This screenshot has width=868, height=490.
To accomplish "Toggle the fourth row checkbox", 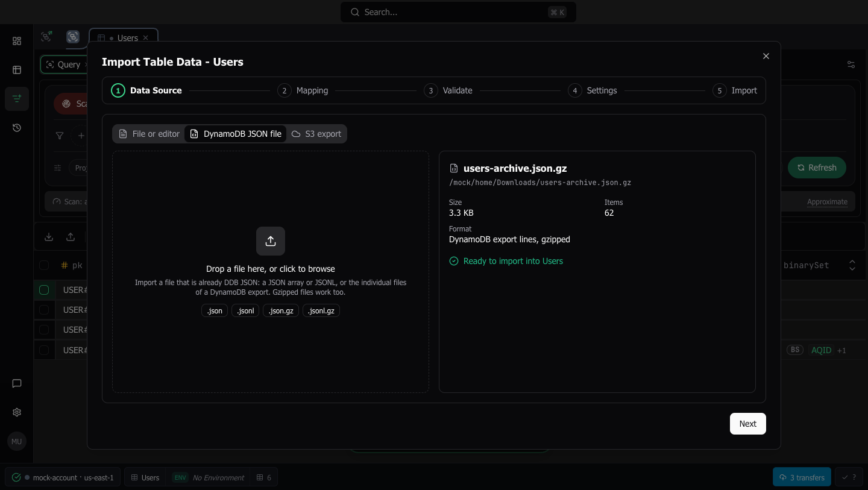I will [44, 350].
